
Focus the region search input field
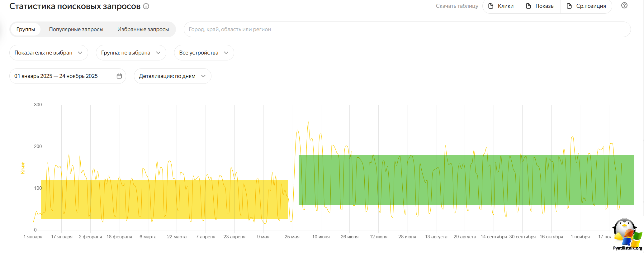tap(405, 29)
